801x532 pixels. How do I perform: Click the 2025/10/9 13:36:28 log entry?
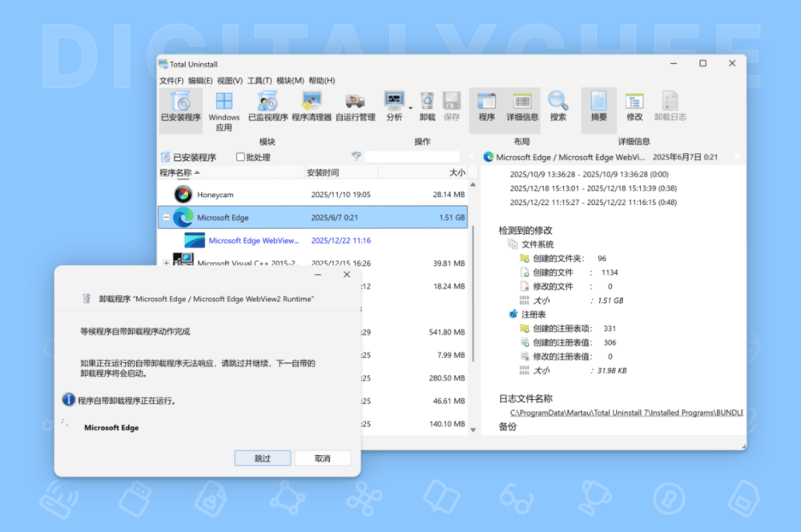(x=589, y=175)
